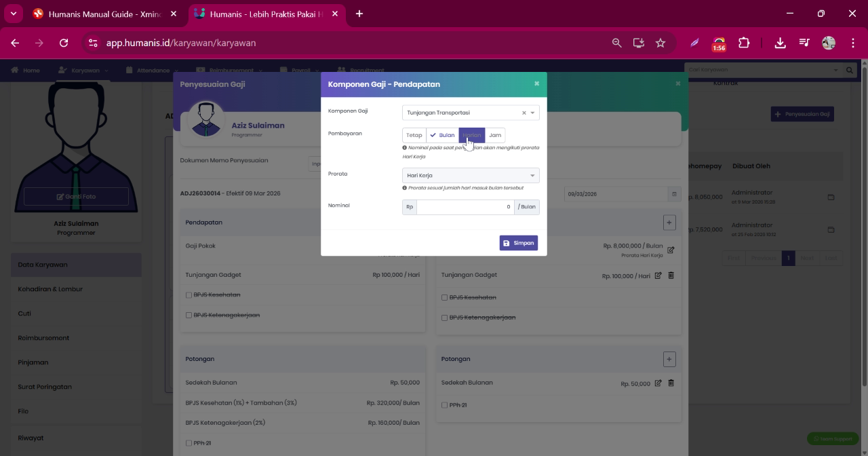Go to pagination page 1
This screenshot has height=456, width=868.
coord(788,259)
